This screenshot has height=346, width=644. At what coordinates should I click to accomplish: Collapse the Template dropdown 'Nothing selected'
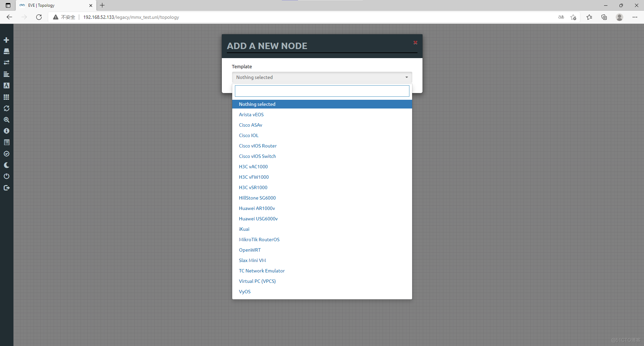point(322,77)
